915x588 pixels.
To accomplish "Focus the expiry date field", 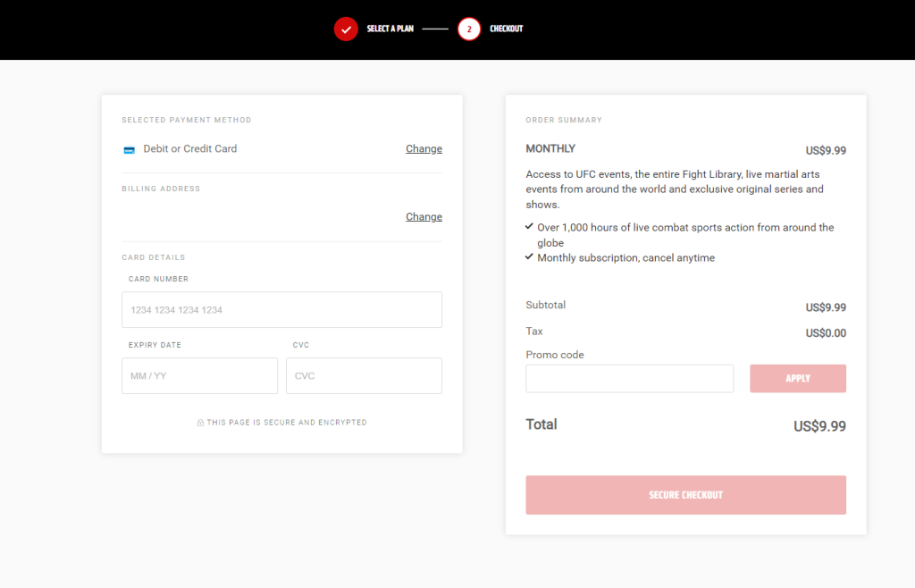I will (199, 375).
